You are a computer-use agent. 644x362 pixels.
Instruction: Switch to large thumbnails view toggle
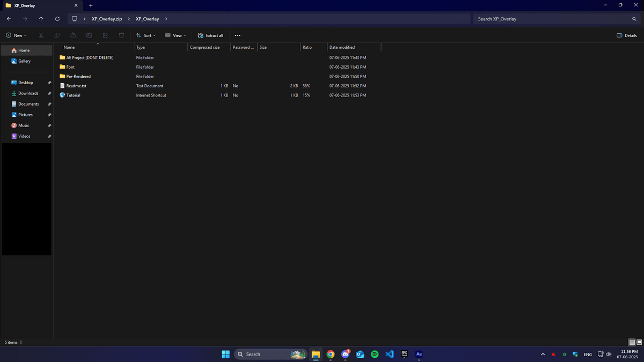pos(639,342)
